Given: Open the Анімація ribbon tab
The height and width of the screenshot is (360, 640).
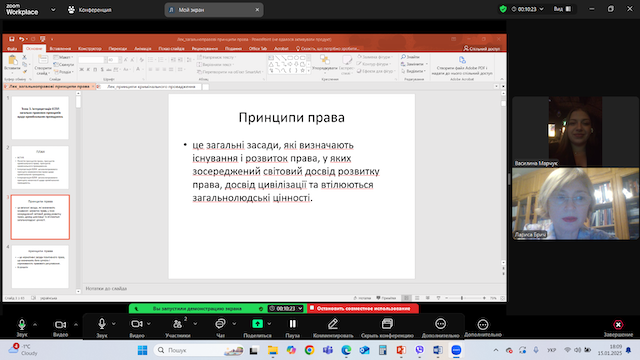Looking at the screenshot, I should (143, 49).
